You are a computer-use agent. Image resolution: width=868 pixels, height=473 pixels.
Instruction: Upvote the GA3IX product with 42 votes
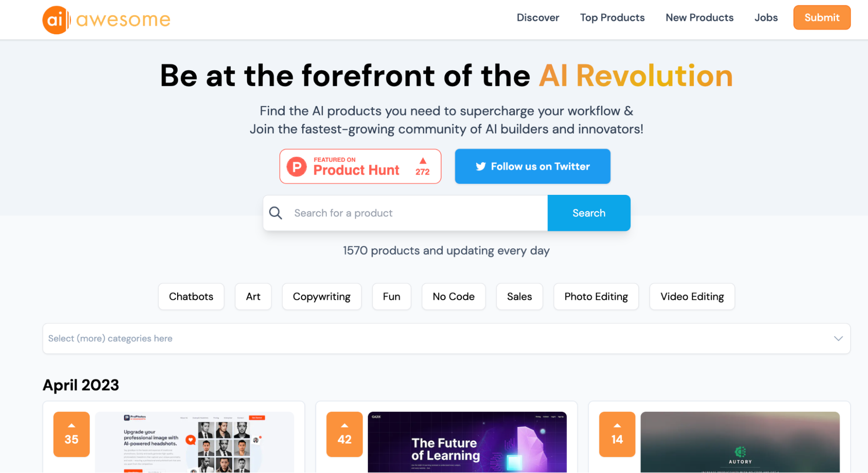344,434
